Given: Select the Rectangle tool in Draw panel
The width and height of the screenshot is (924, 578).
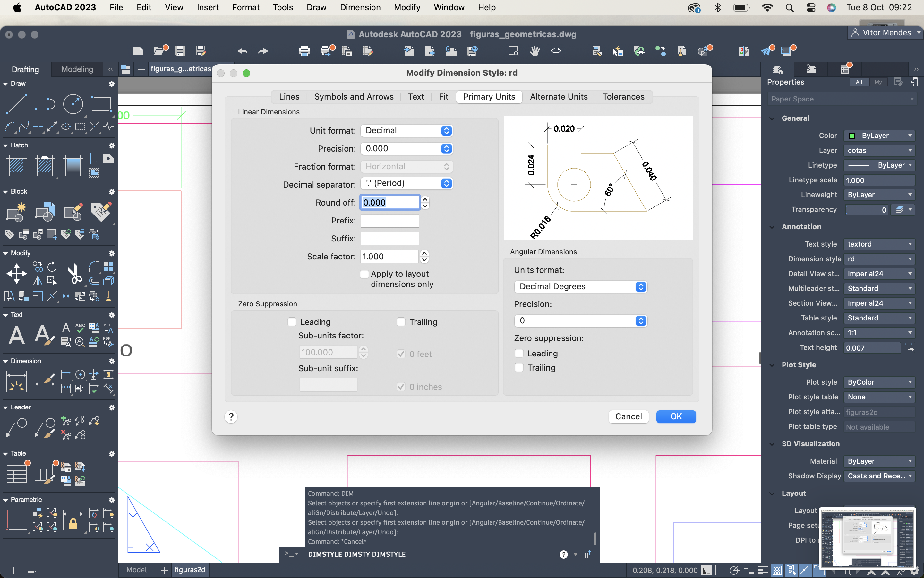Looking at the screenshot, I should [101, 104].
